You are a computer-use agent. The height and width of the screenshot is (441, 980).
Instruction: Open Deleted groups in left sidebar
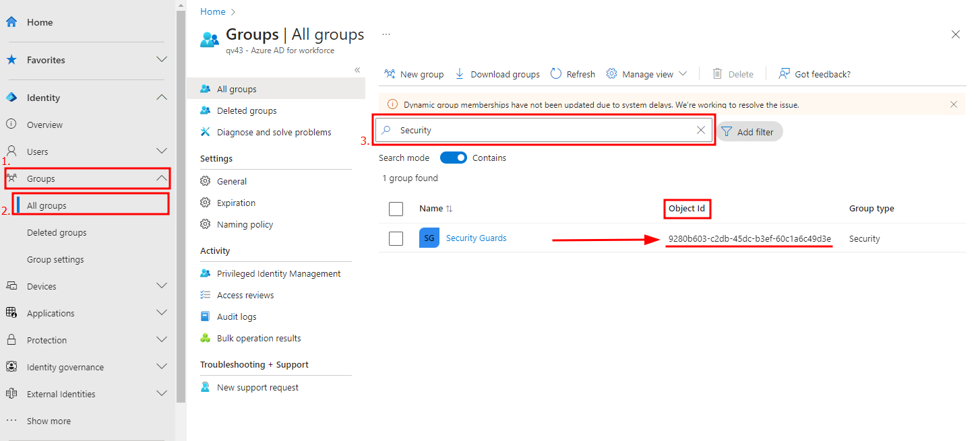click(x=57, y=232)
